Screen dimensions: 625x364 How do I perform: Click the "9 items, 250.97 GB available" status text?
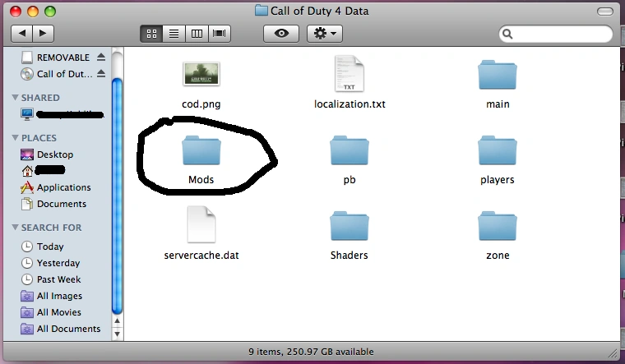[311, 352]
